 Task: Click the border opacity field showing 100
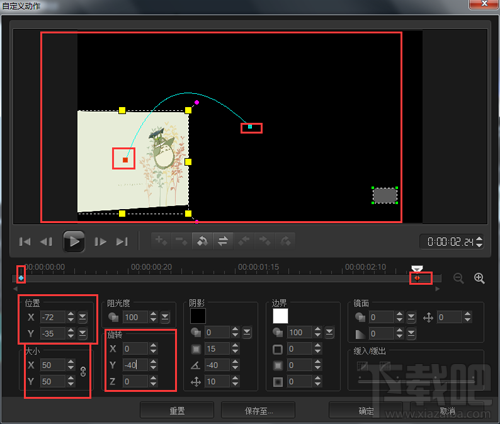tap(300, 332)
